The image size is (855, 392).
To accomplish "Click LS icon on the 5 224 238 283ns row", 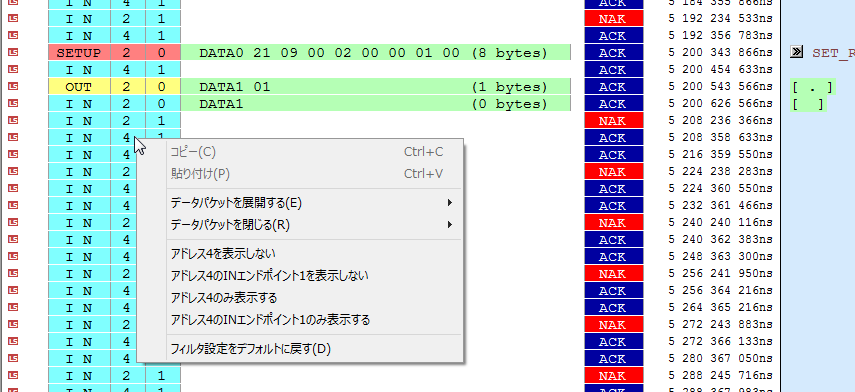I will coord(13,171).
